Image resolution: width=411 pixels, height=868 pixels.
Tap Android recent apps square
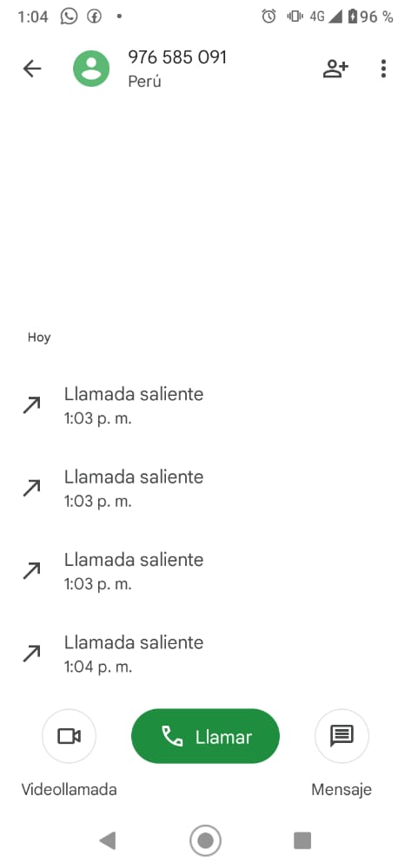[302, 841]
